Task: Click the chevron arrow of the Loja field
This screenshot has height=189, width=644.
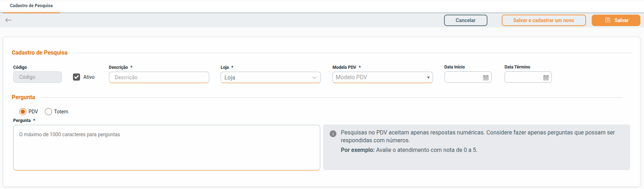Action: 314,77
